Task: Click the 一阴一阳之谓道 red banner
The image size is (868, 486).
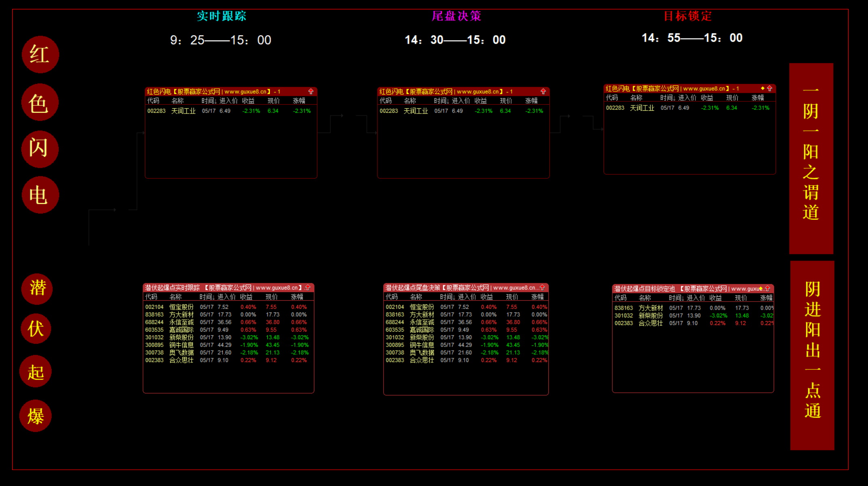Action: pos(811,158)
